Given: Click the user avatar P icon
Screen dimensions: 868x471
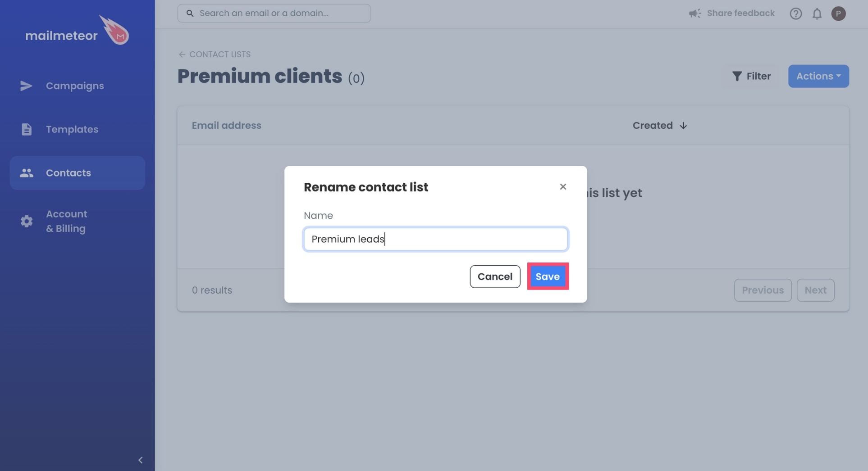Looking at the screenshot, I should point(839,14).
